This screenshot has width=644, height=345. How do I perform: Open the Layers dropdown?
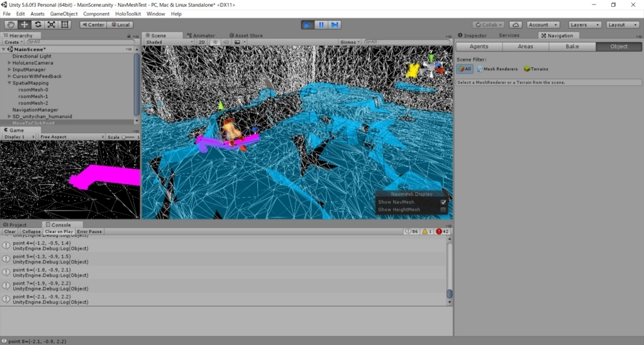585,25
